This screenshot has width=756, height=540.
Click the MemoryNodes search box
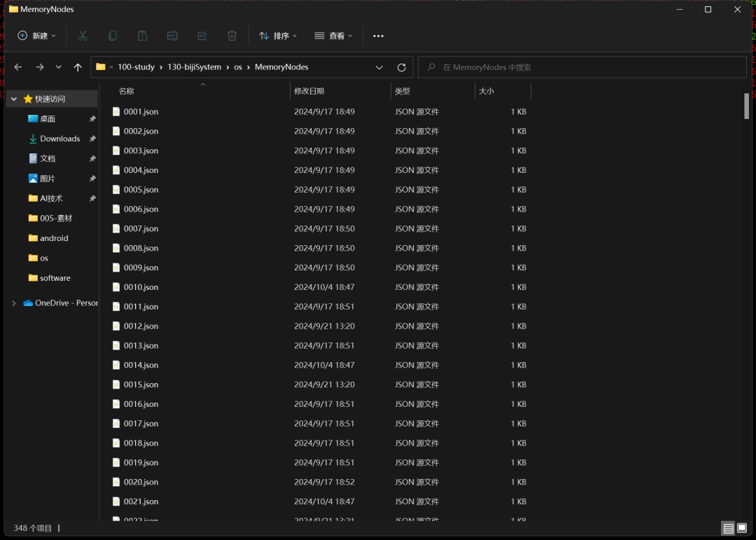click(x=588, y=67)
